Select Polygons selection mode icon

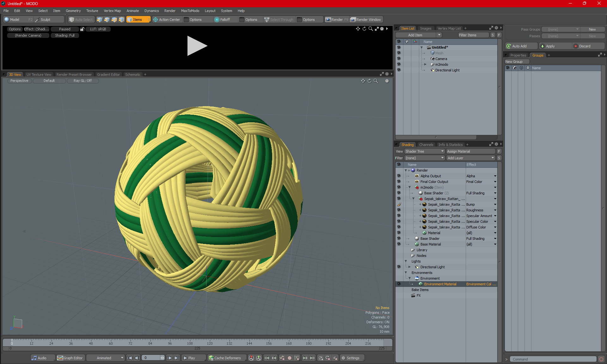tap(114, 20)
